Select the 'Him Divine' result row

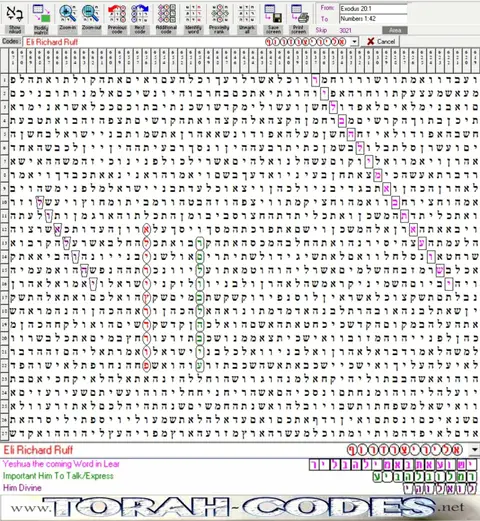(239, 488)
